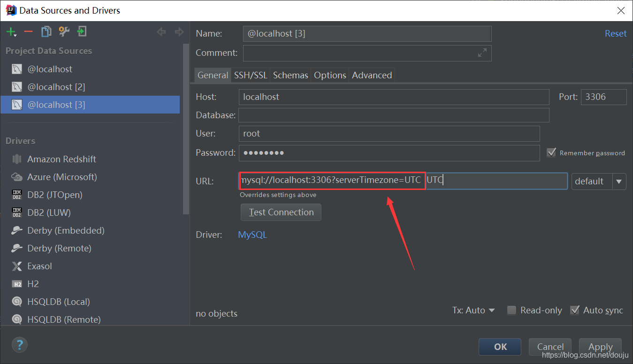Select the @localhost [3] data source
Viewport: 633px width, 364px height.
point(90,105)
